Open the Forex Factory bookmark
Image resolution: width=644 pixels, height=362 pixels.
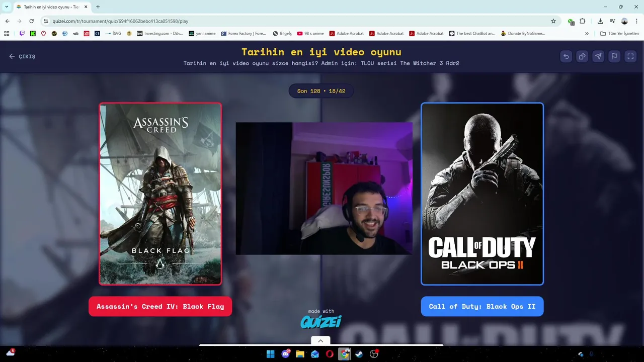tap(244, 34)
